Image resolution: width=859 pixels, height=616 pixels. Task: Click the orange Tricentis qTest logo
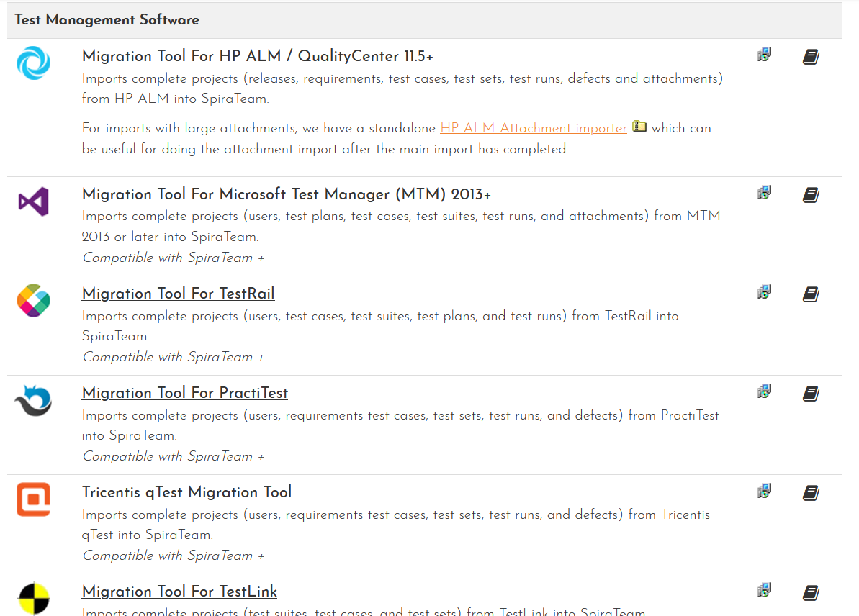(33, 499)
